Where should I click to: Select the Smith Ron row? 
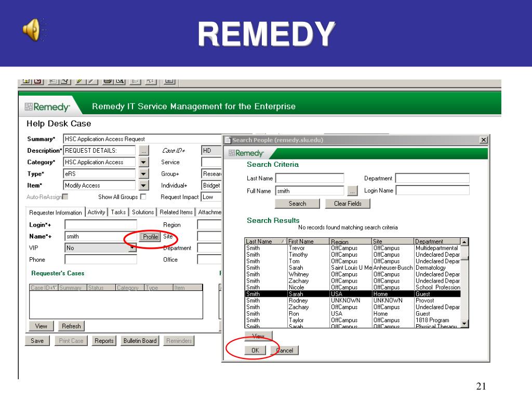point(353,314)
